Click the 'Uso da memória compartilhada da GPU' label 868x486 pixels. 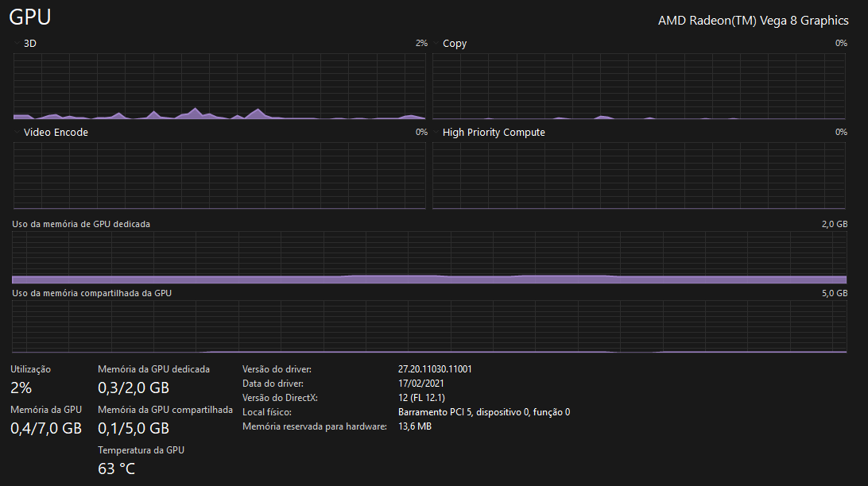point(92,293)
